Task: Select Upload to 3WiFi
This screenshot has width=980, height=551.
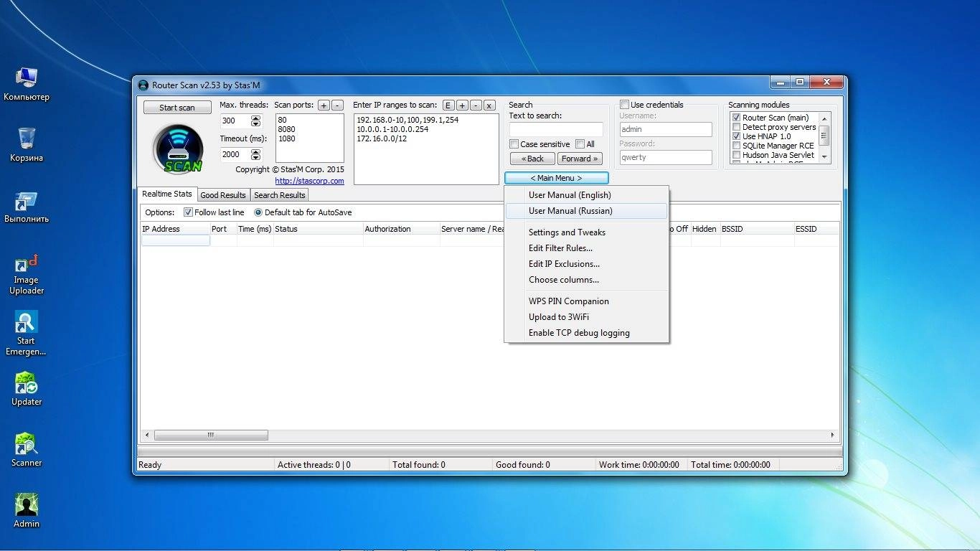Action: (x=586, y=317)
